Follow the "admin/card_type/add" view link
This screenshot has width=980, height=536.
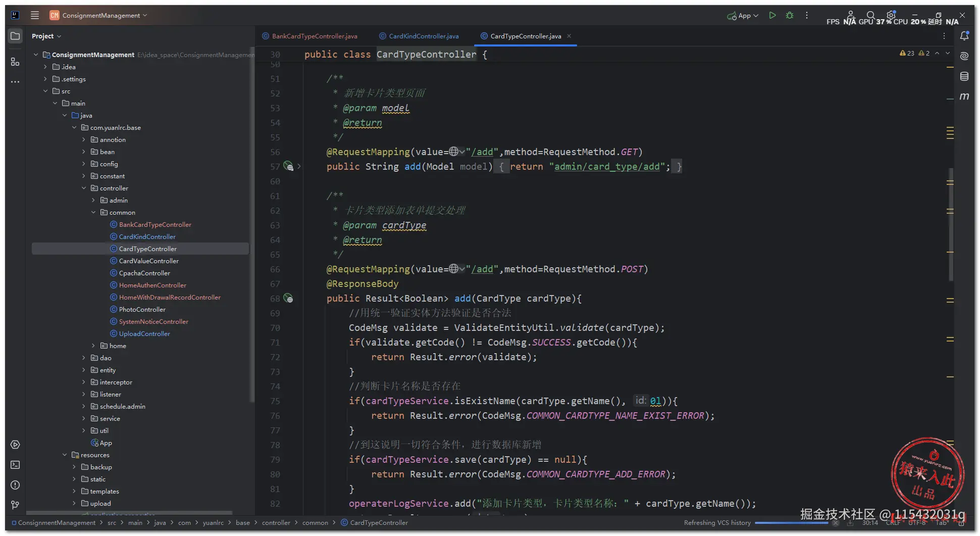click(607, 166)
